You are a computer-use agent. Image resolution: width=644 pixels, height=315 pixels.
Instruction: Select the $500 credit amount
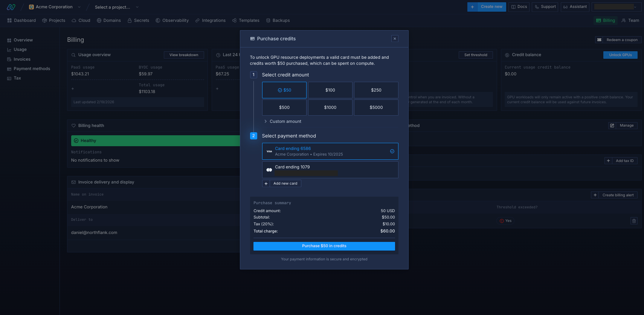(284, 107)
